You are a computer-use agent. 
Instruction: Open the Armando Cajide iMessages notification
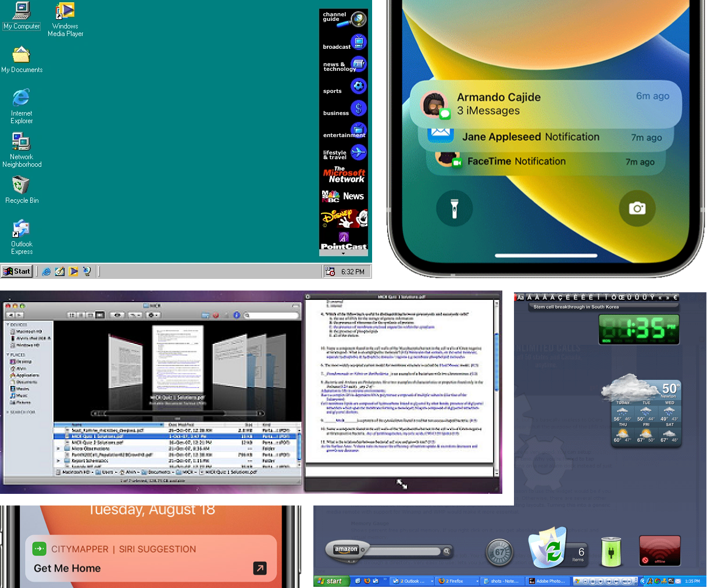point(547,104)
